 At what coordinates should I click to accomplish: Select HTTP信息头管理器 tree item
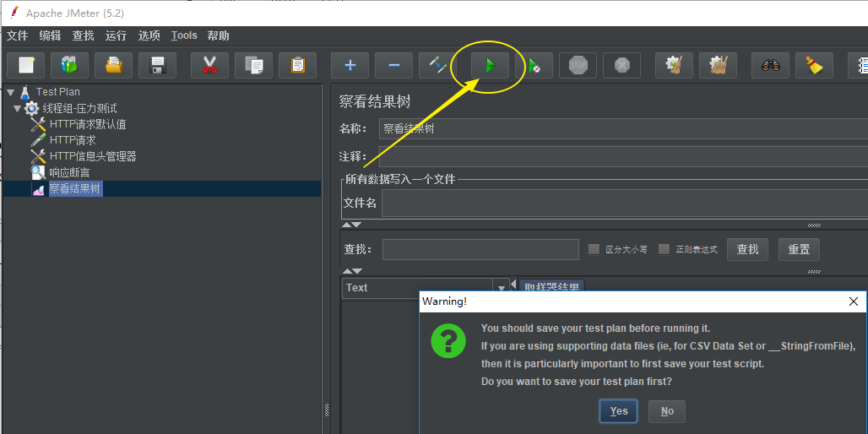(x=93, y=157)
